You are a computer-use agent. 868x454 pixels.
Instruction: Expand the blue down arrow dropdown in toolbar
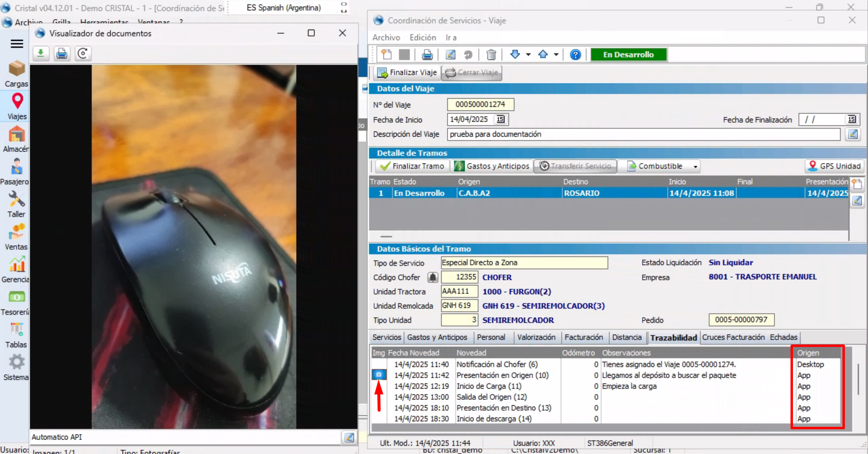[528, 54]
